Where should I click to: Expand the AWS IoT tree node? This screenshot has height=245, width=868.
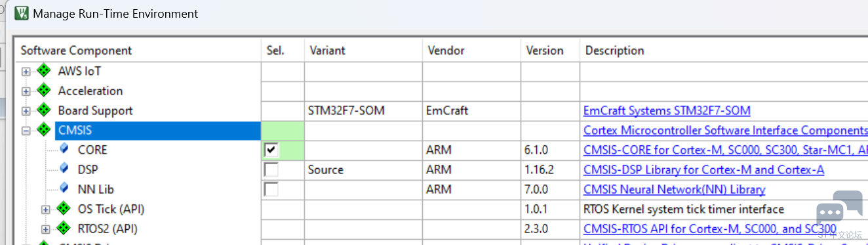click(26, 72)
